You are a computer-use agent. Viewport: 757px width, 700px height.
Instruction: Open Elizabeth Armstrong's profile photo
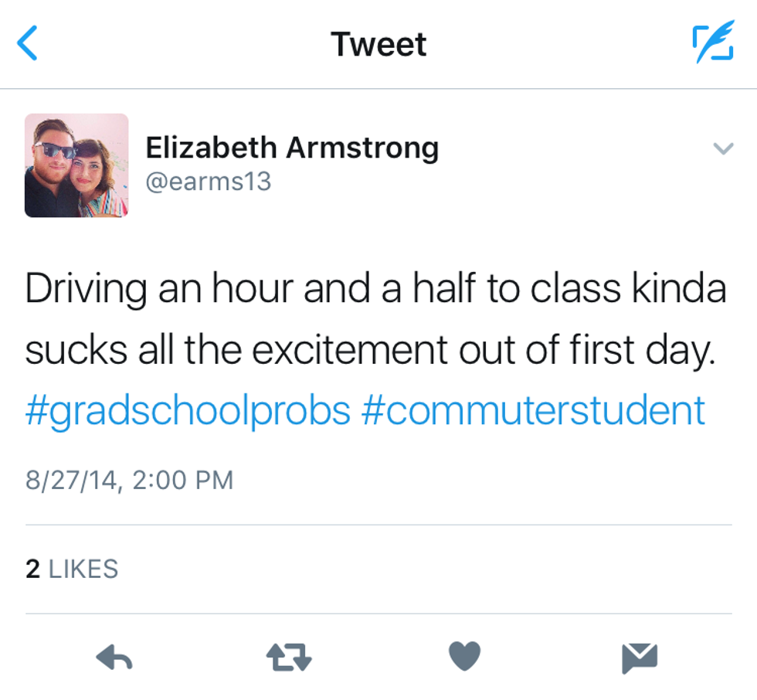tap(76, 165)
